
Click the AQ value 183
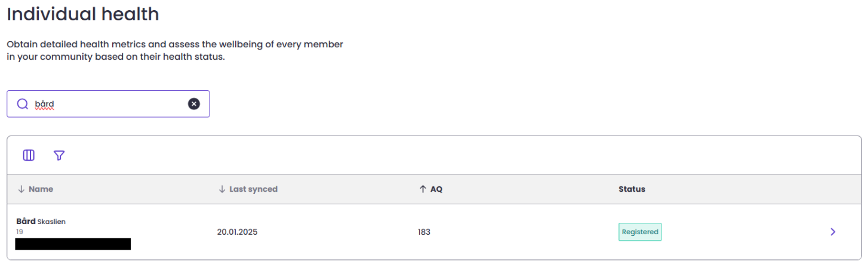[424, 232]
